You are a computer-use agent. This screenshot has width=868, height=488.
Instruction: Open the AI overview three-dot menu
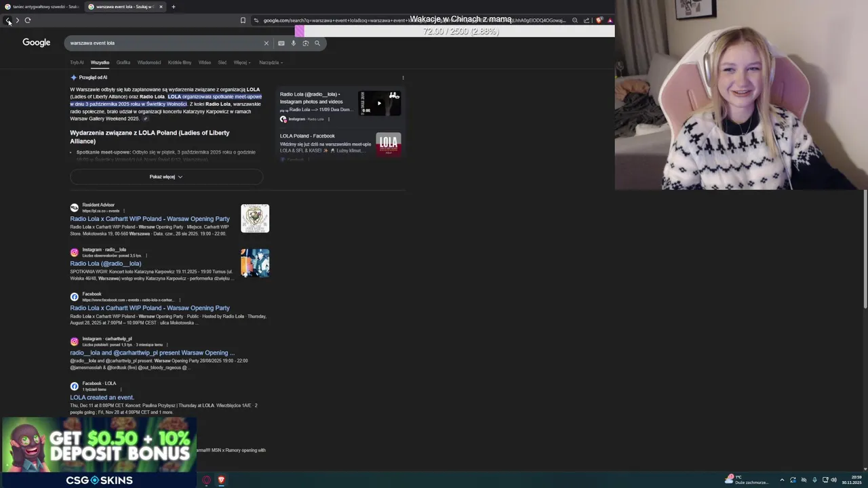pyautogui.click(x=403, y=77)
